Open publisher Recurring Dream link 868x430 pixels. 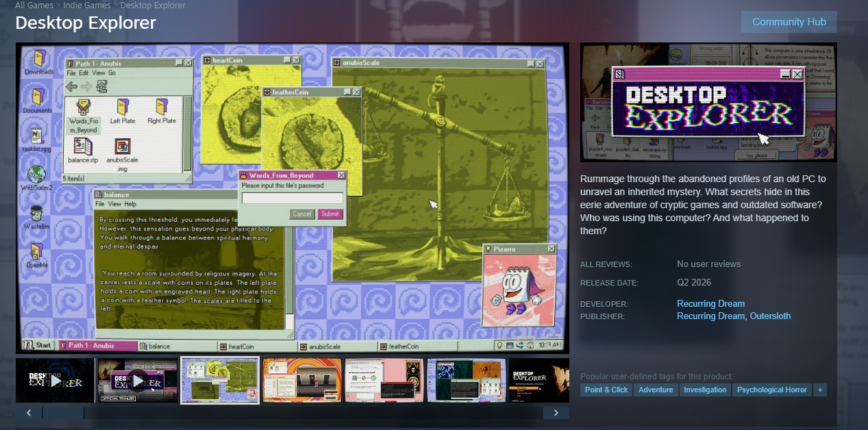click(710, 316)
